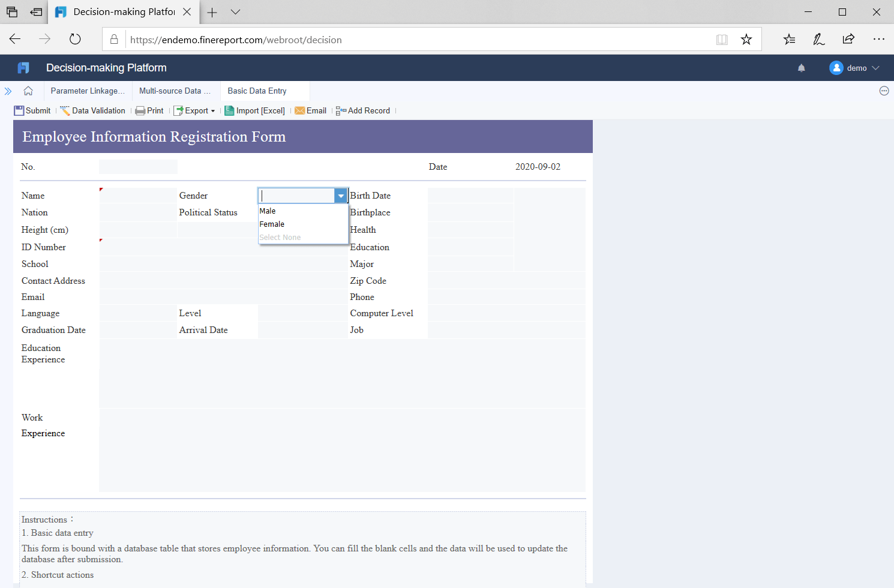The width and height of the screenshot is (894, 588).
Task: Click the Submit save icon
Action: (19, 111)
